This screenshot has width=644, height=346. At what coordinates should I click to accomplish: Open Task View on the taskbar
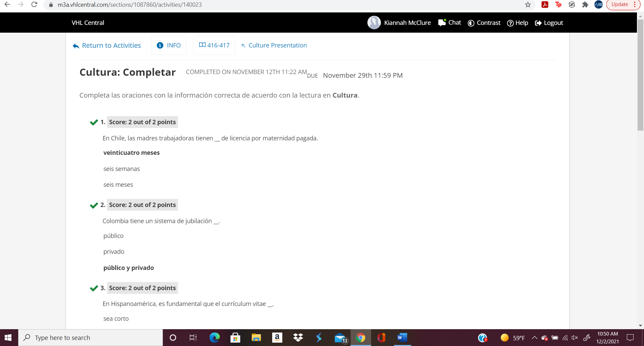click(193, 338)
